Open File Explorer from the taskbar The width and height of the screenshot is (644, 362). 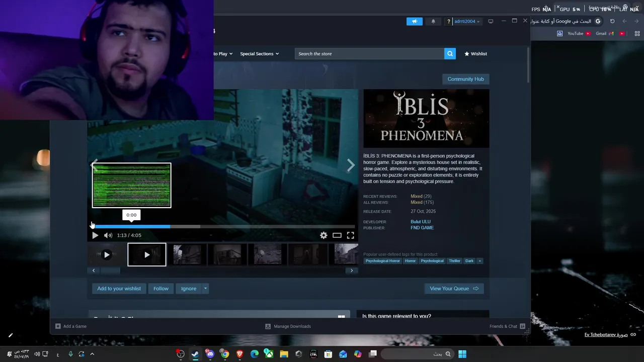[284, 354]
